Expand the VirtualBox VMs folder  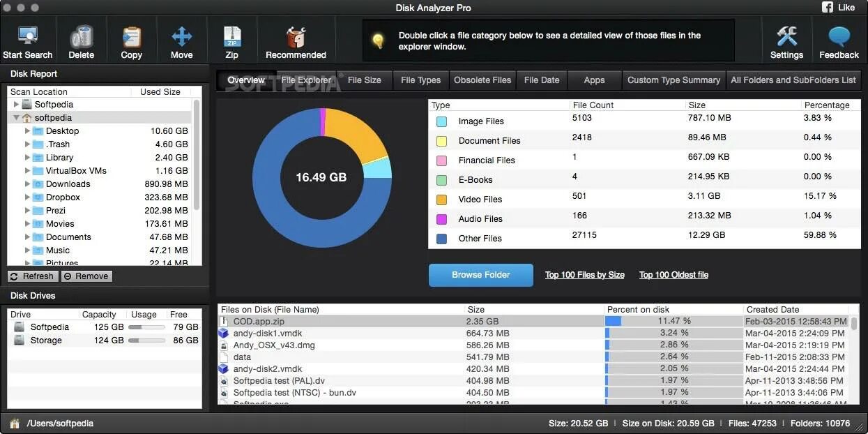[28, 171]
